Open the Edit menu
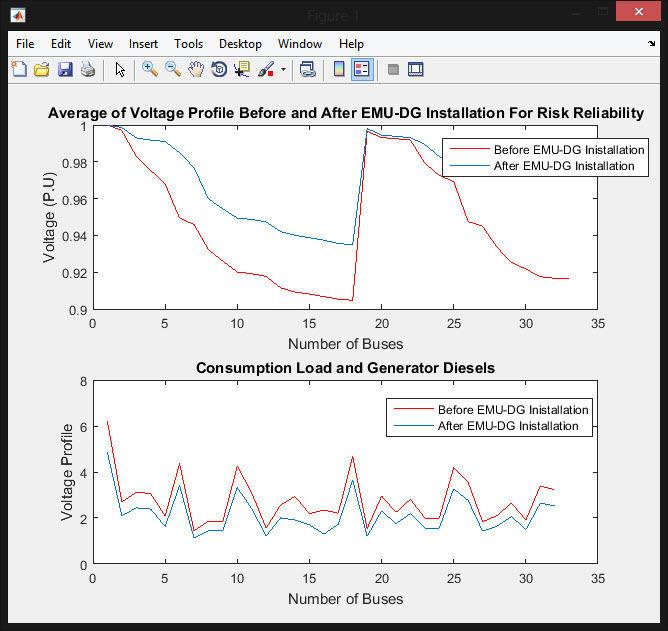 [x=61, y=44]
